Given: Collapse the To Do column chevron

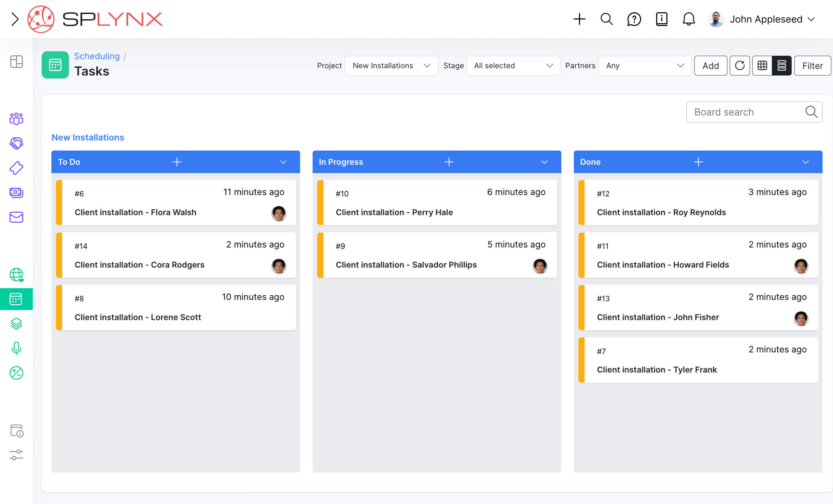Looking at the screenshot, I should coord(283,162).
